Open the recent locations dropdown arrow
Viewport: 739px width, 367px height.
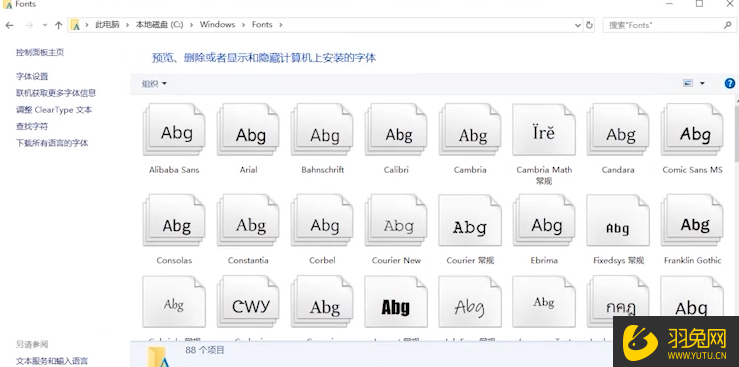[x=45, y=25]
